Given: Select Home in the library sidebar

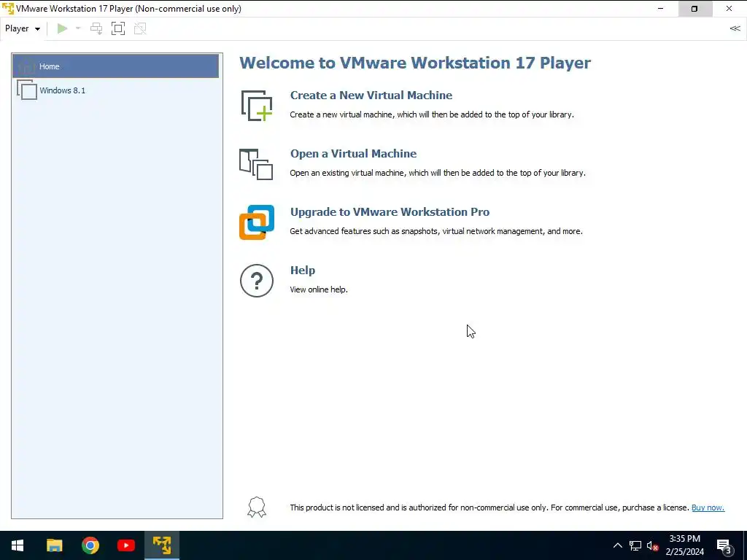Looking at the screenshot, I should click(x=115, y=66).
